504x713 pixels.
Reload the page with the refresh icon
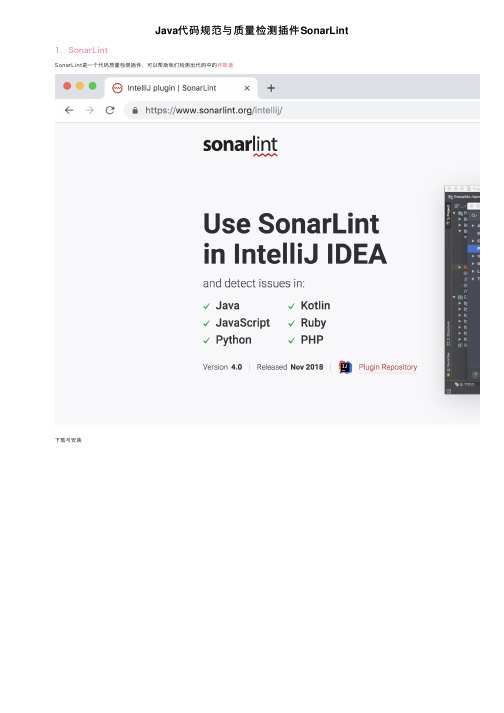(110, 110)
